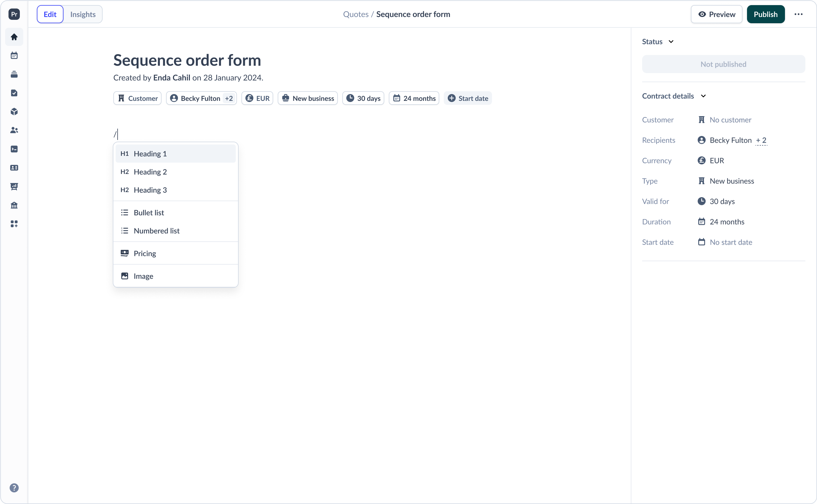Click the apps-plus icon in sidebar
817x504 pixels.
point(14,224)
